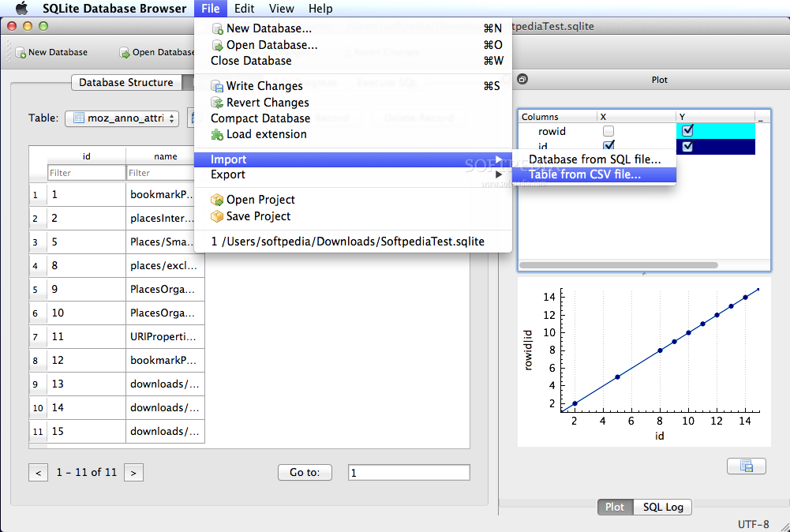Click the id column header

[86, 156]
